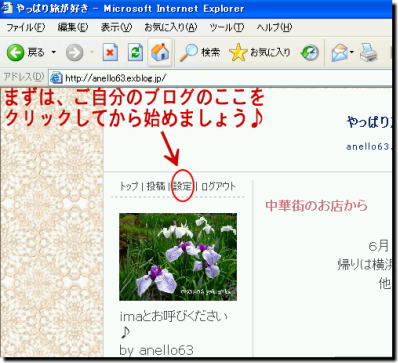Open Favorites (お気に入り) star button

[x=260, y=52]
